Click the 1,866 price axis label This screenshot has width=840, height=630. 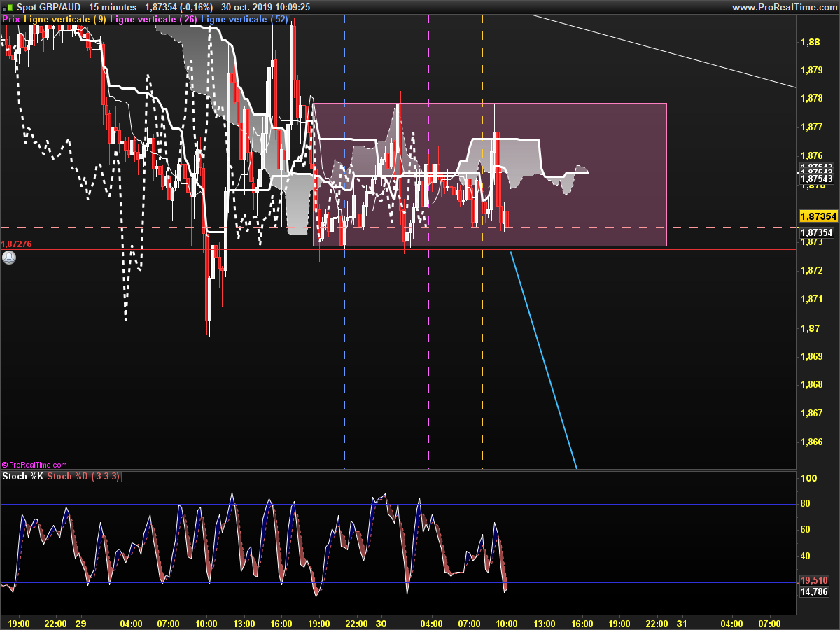click(x=811, y=442)
